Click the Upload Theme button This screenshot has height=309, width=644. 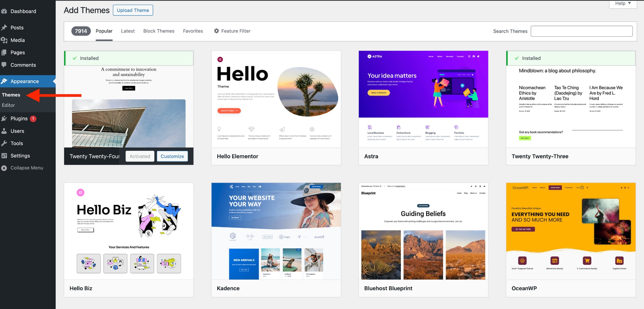coord(133,10)
